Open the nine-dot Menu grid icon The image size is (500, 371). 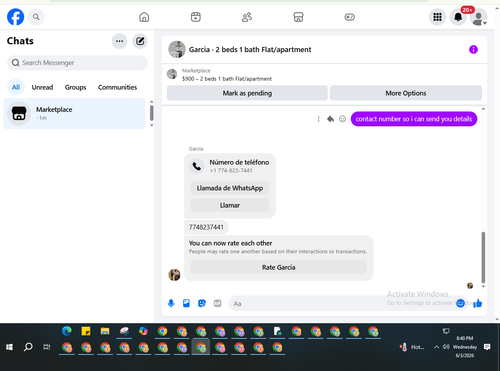click(437, 17)
